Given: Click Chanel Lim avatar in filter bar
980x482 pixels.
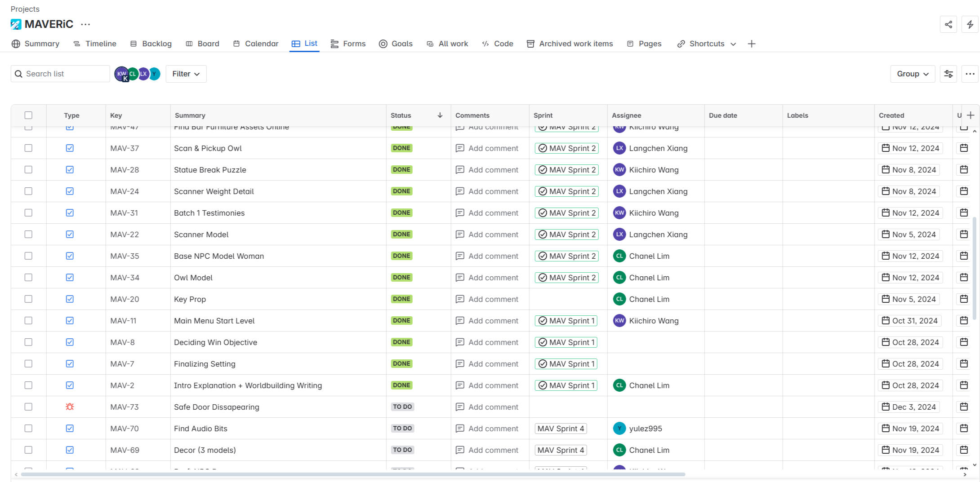Looking at the screenshot, I should click(x=133, y=74).
